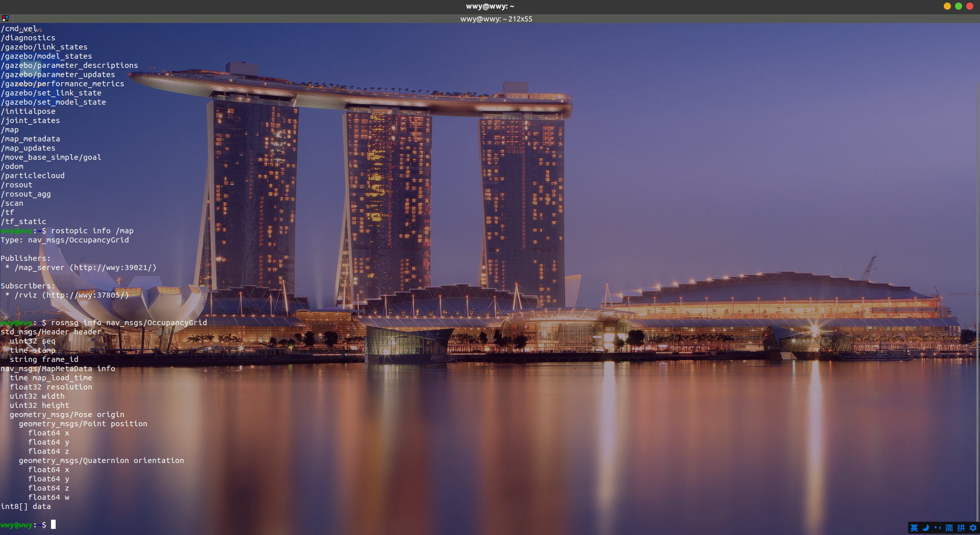Screen dimensions: 980x535
Task: Click the 'string frame_id' field line
Action: (x=44, y=359)
